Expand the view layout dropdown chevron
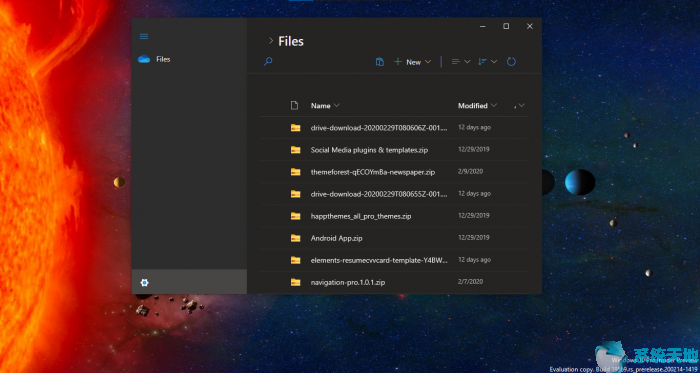700x373 pixels. 467,62
